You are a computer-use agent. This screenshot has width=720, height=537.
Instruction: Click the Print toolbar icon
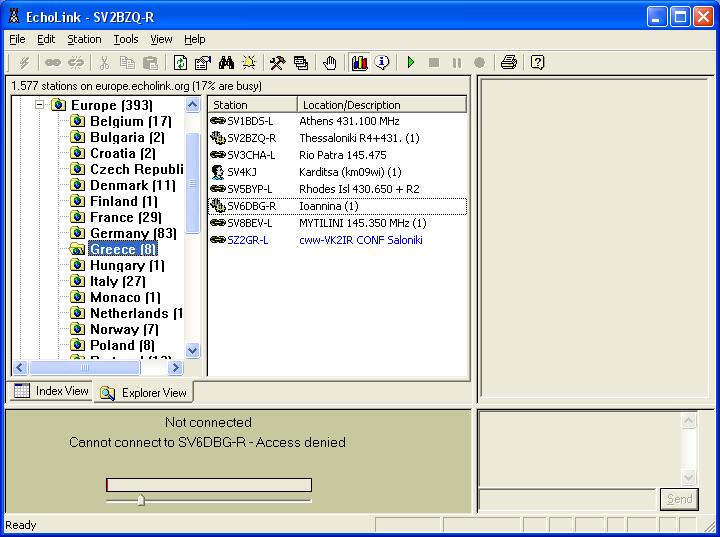509,62
